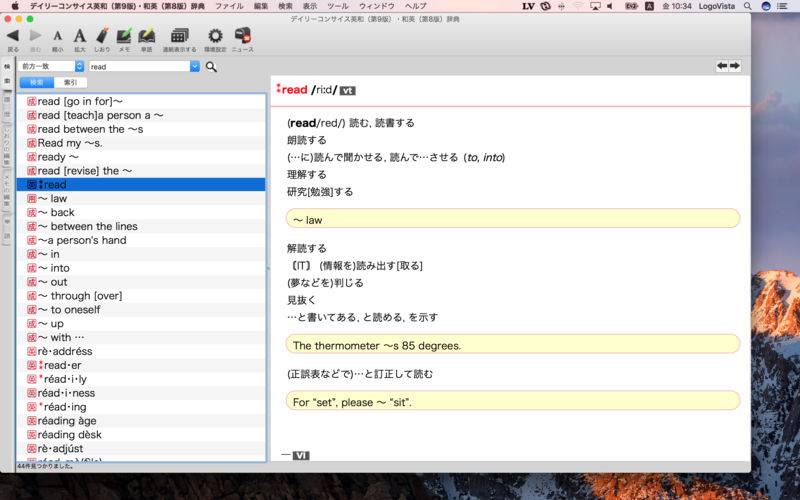Select list entry "~ between the lines"

[141, 226]
